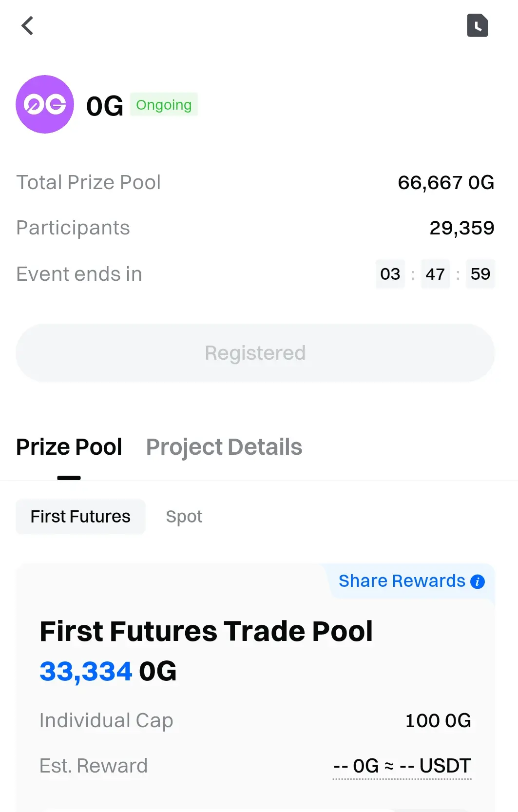Open the history record icon
Screen dimensions: 518x812
click(x=477, y=25)
